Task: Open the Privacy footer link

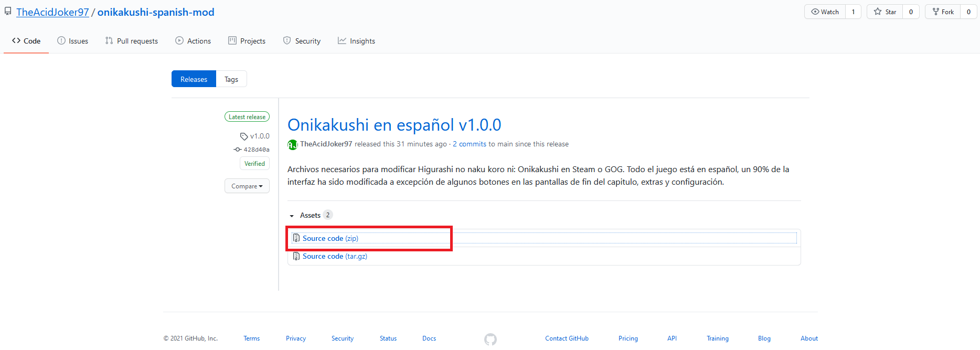Action: pyautogui.click(x=296, y=338)
